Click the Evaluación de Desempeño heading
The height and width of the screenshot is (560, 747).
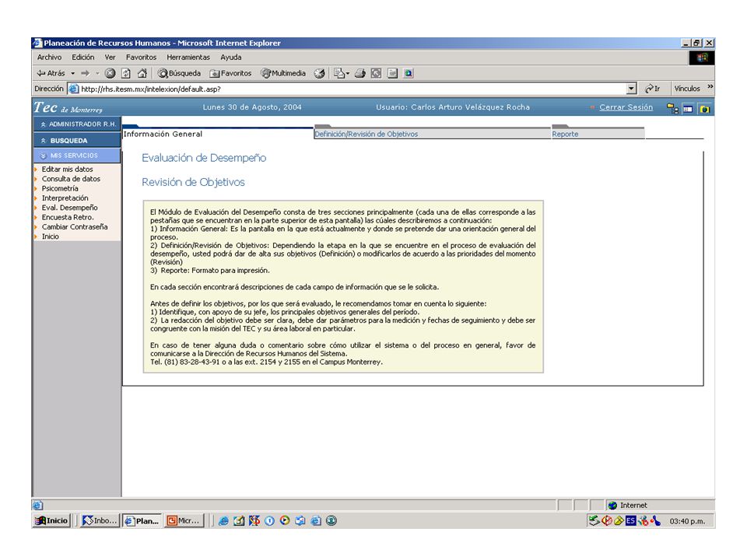204,158
